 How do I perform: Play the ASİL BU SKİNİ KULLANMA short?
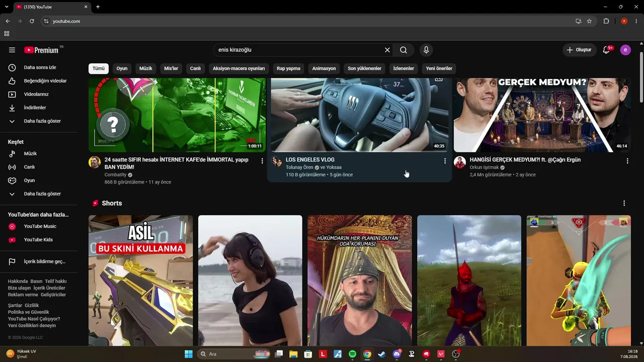pyautogui.click(x=141, y=281)
